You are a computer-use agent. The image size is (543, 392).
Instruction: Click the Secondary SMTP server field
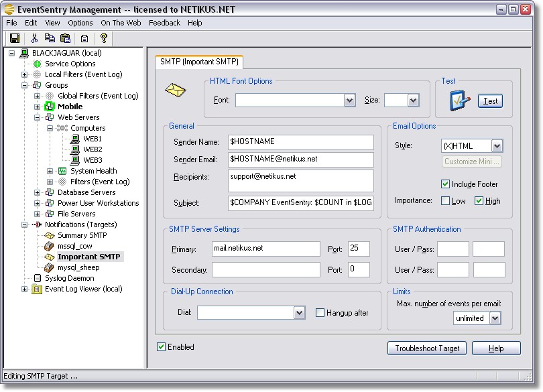click(266, 270)
